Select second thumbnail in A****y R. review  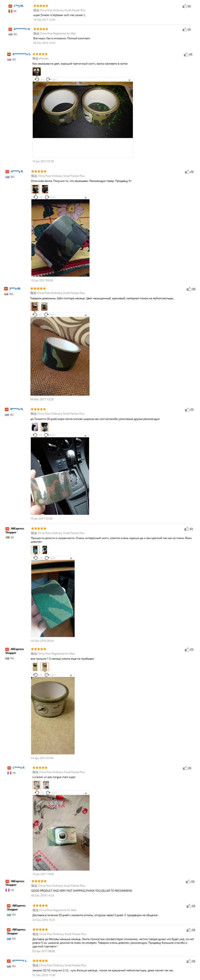click(x=45, y=189)
